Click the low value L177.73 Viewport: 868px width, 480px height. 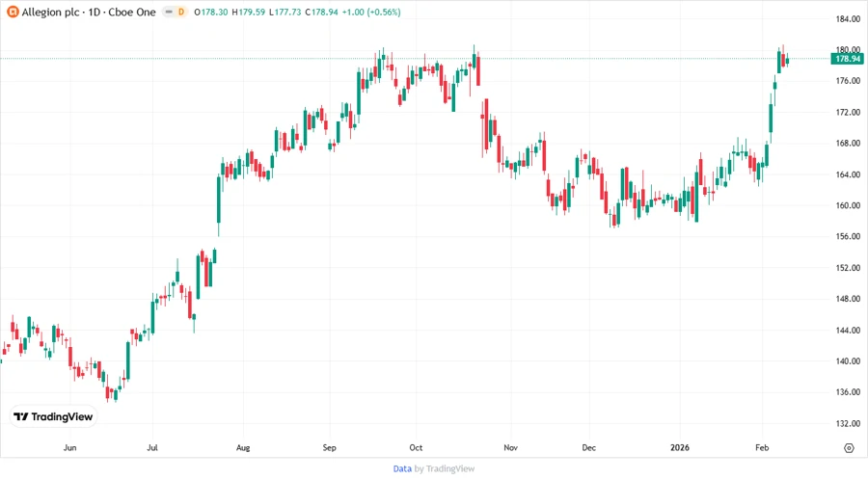pyautogui.click(x=285, y=12)
